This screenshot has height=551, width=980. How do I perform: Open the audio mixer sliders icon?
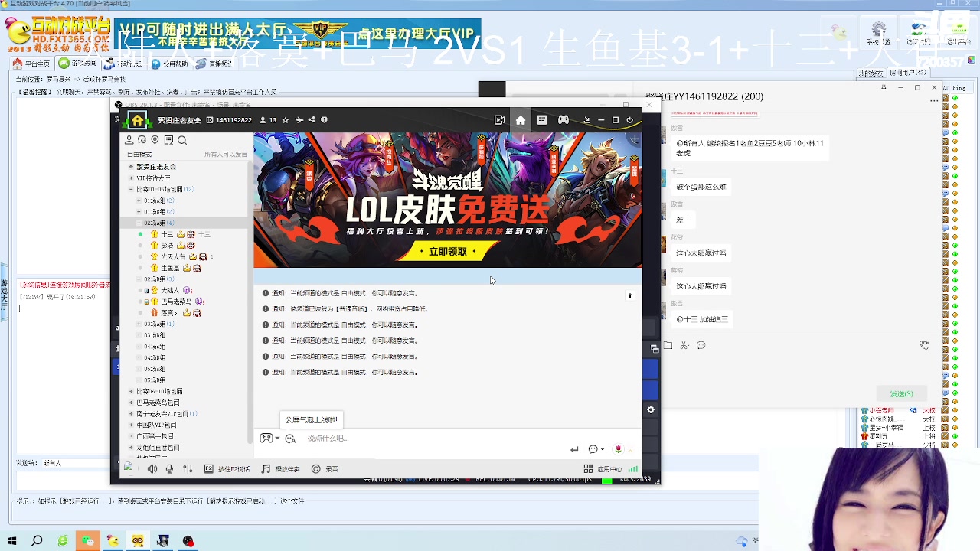[x=188, y=469]
